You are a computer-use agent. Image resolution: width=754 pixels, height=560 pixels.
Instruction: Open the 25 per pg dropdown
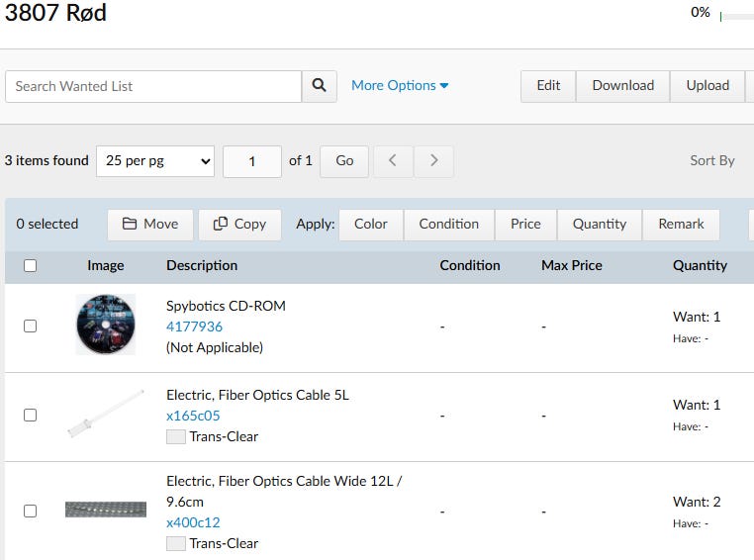(155, 161)
